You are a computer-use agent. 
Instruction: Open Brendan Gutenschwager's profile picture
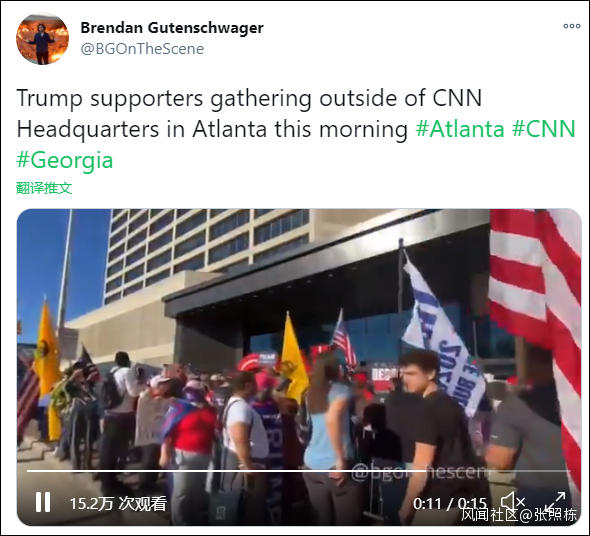tap(42, 38)
